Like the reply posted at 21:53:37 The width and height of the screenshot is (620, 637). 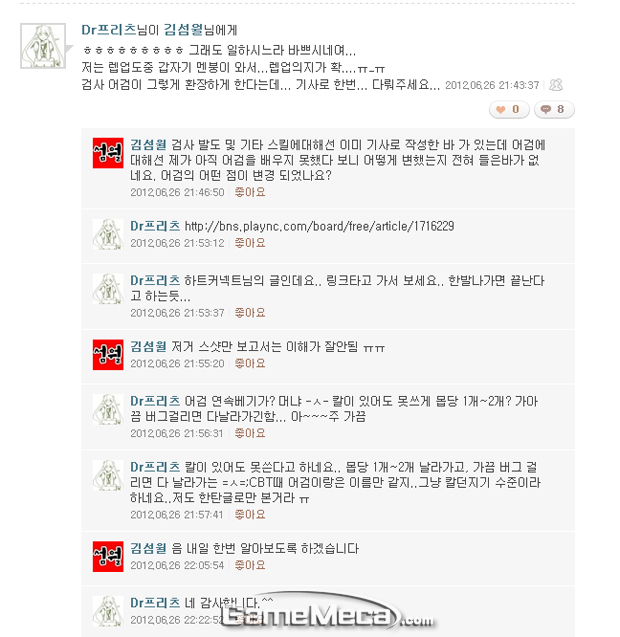pyautogui.click(x=250, y=312)
